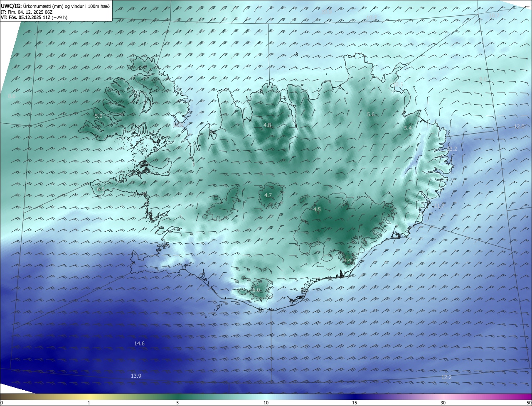Viewport: 532px width, 406px height.
Task: Click the valid time 'VT: Fös. 05.12.2025 11Z'
Action: click(27, 17)
